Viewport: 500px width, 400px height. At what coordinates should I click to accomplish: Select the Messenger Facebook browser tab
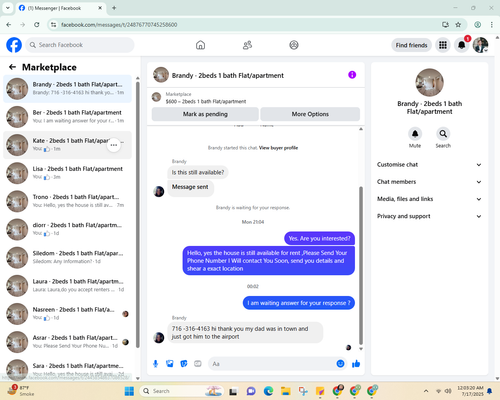[61, 8]
